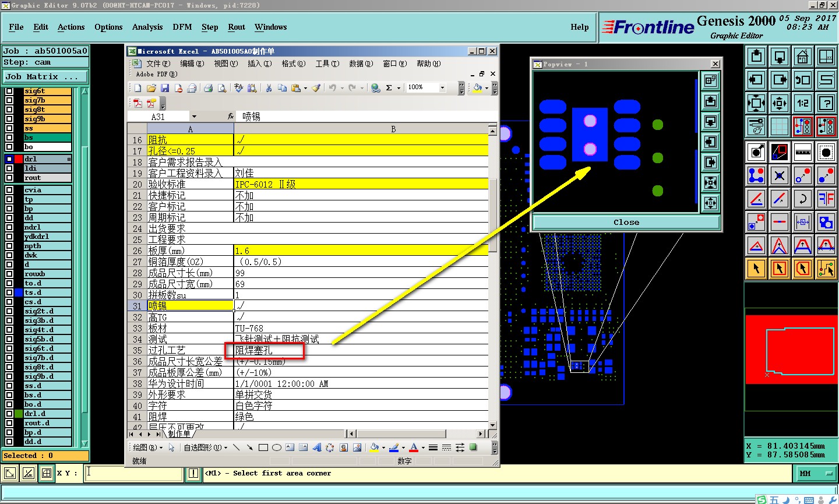
Task: Click the Excel insert hyperlink globe icon
Action: (376, 88)
